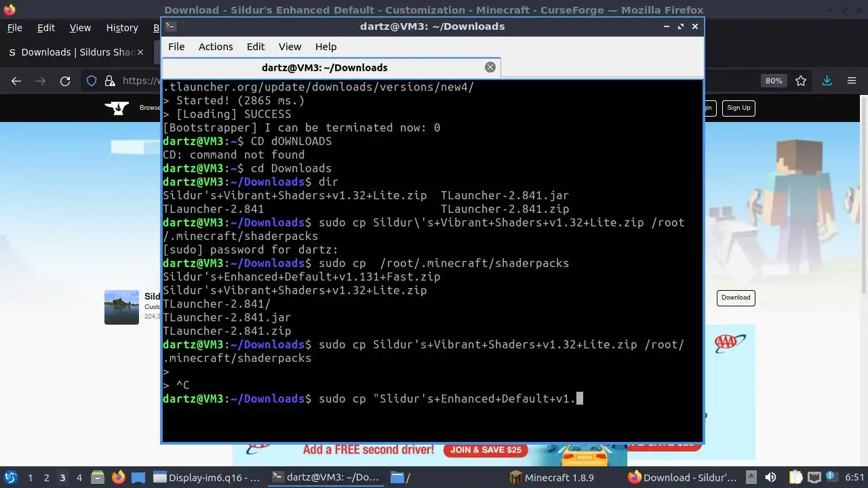Click the show desktop icon in taskbar
868x488 pixels.
pyautogui.click(x=138, y=477)
